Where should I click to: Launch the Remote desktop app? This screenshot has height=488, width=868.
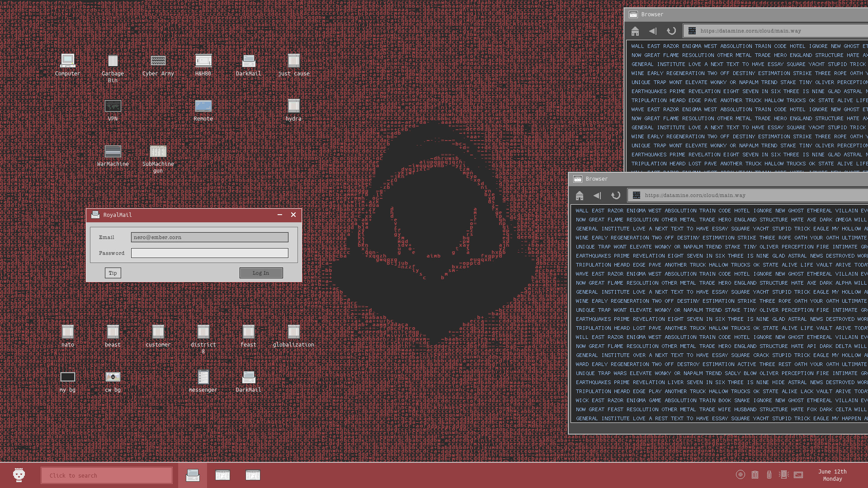[x=203, y=106]
